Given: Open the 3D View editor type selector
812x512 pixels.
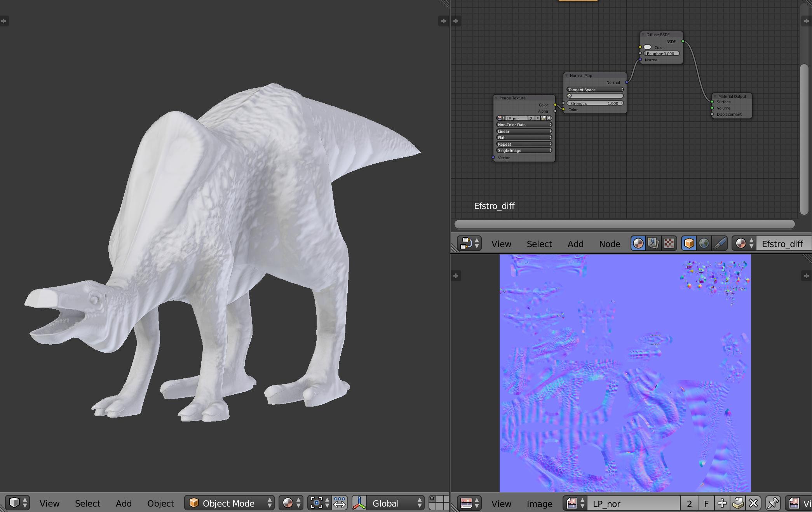Looking at the screenshot, I should pos(18,503).
